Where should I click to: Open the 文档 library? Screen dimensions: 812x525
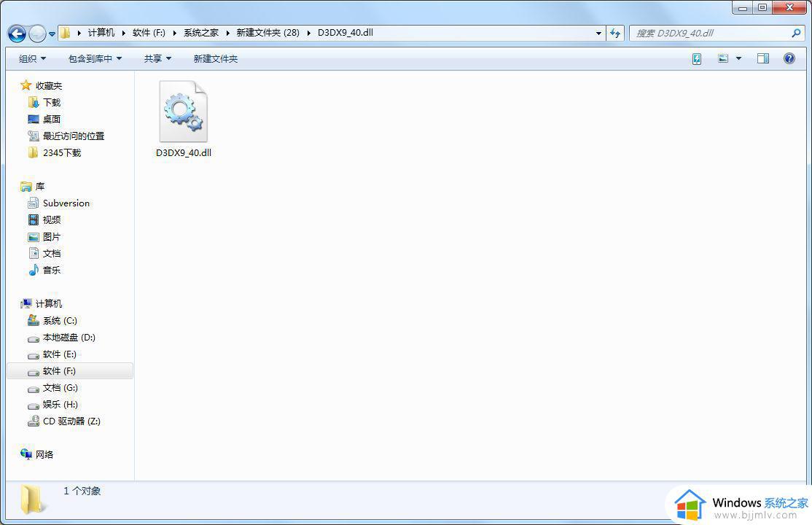52,254
